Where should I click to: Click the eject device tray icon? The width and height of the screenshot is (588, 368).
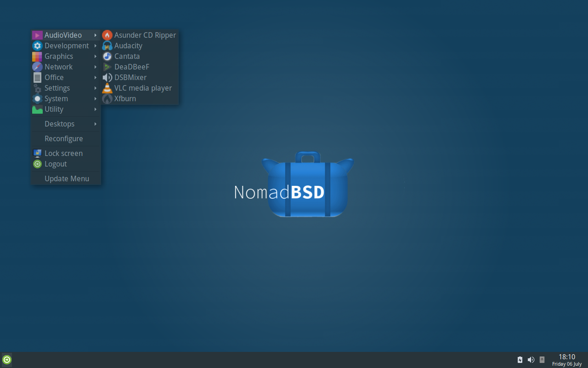click(542, 360)
